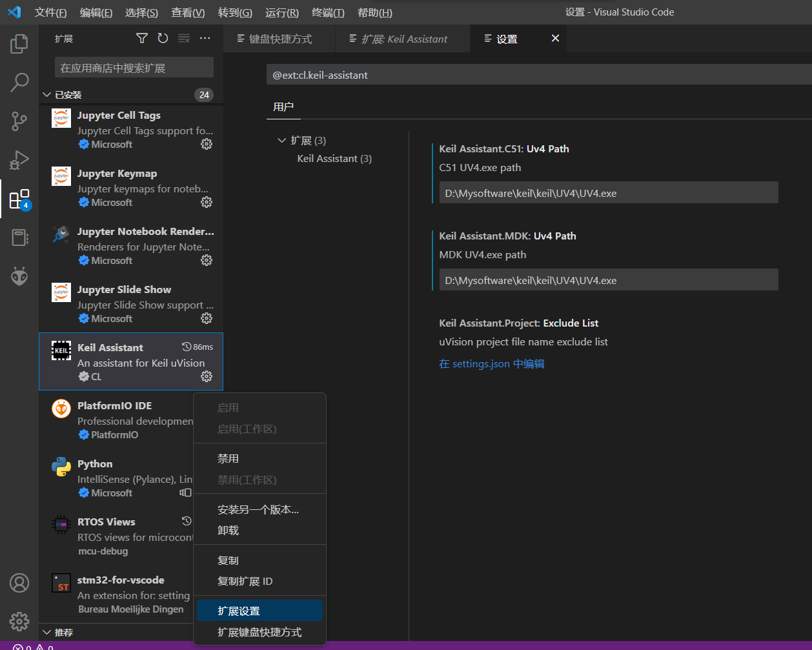Screen dimensions: 812x650
Task: Collapse the 扩展 (3) settings tree node
Action: coord(281,140)
